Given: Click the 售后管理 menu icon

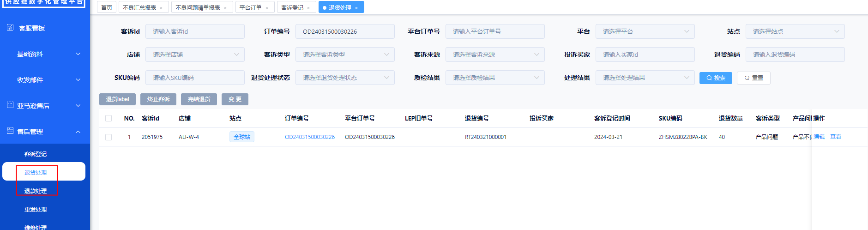Looking at the screenshot, I should [10, 131].
